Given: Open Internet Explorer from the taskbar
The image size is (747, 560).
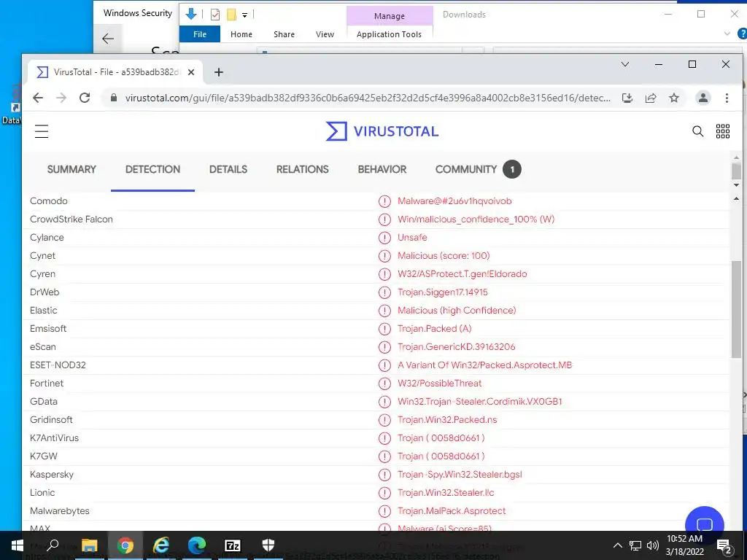Looking at the screenshot, I should tap(161, 545).
